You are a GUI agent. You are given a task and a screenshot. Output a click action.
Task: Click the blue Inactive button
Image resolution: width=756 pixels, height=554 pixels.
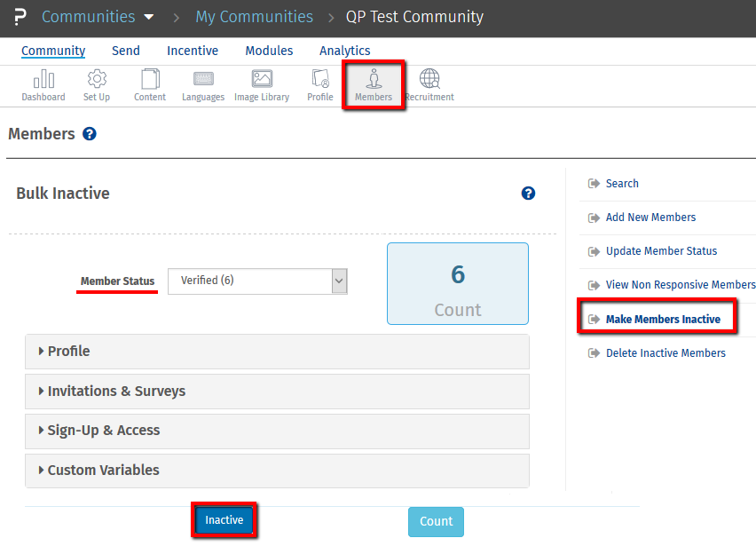tap(224, 520)
